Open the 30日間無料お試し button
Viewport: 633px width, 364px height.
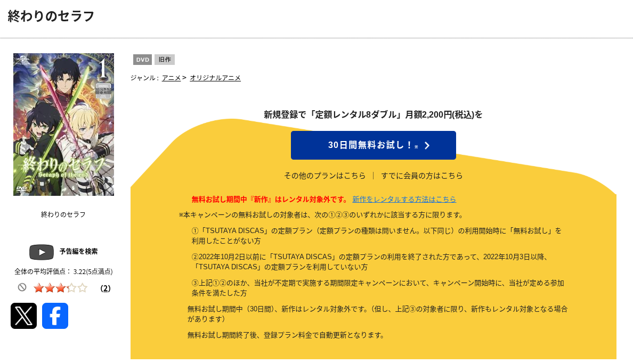click(374, 145)
